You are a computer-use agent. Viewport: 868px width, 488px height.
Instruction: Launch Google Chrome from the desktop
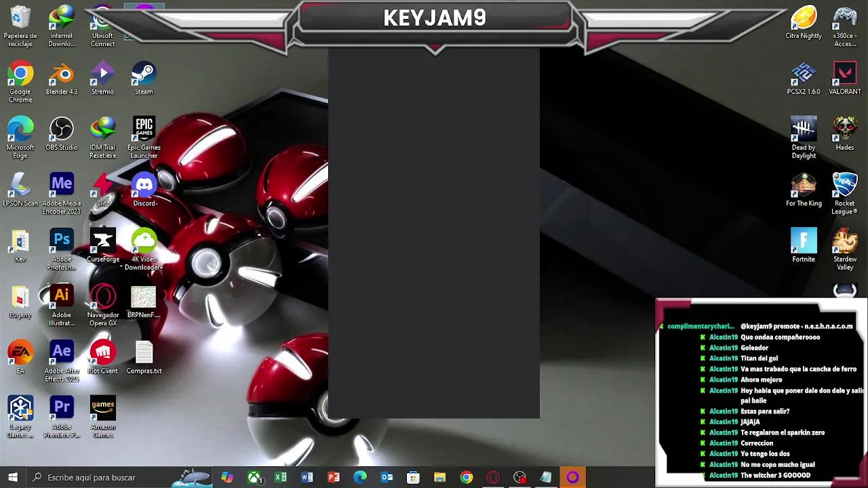click(x=20, y=82)
